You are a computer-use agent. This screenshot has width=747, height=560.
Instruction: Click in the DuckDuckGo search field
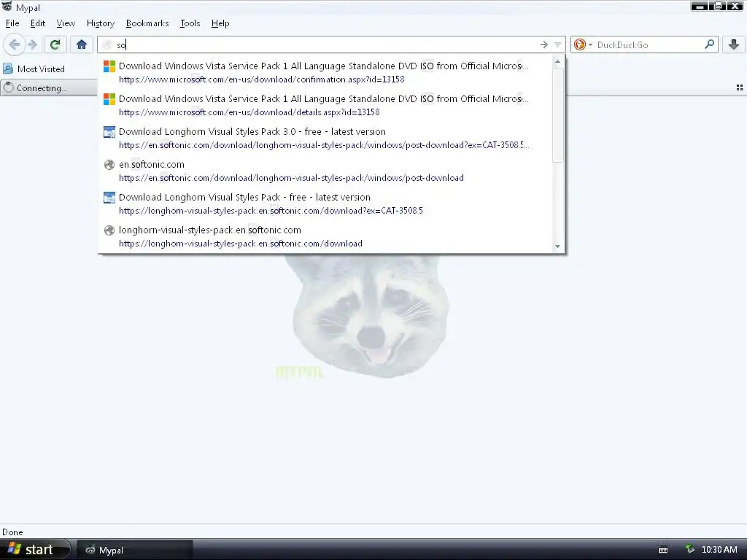649,44
